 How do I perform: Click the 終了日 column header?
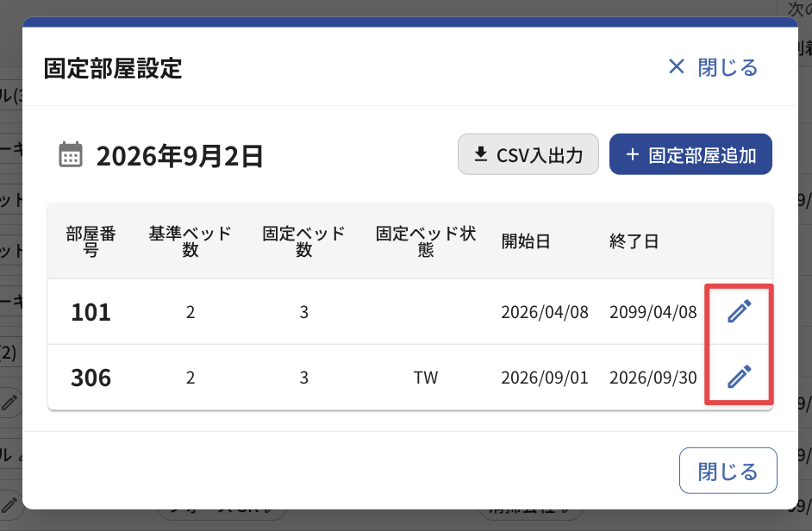[x=634, y=241]
